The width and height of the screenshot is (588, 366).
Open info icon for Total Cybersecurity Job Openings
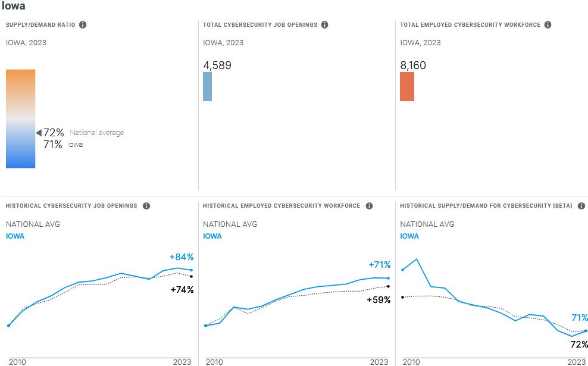click(325, 25)
